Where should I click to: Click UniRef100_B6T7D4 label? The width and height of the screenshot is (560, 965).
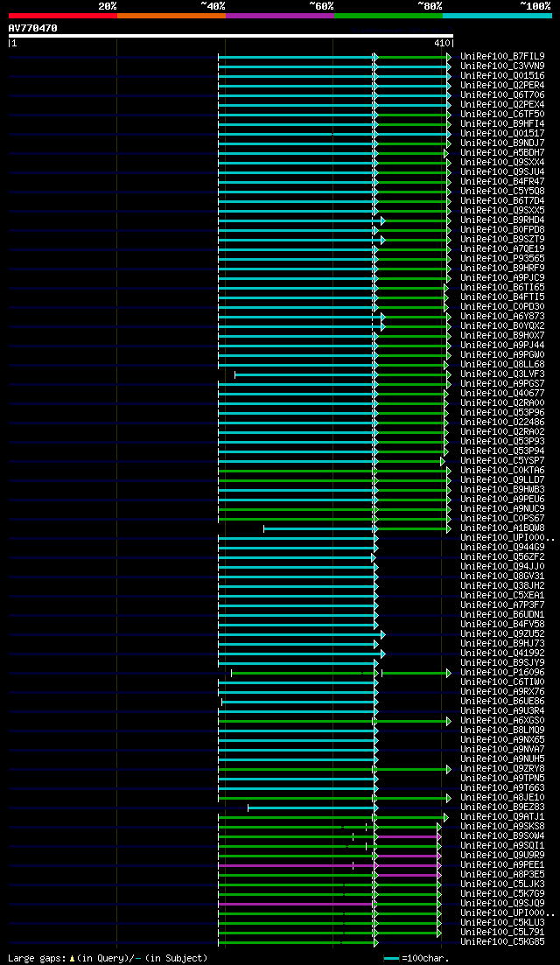(x=502, y=200)
